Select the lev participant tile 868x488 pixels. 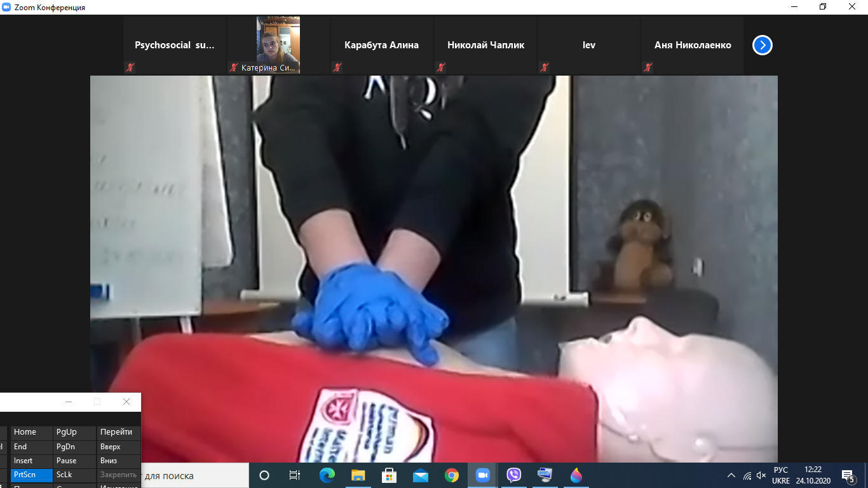[x=589, y=45]
